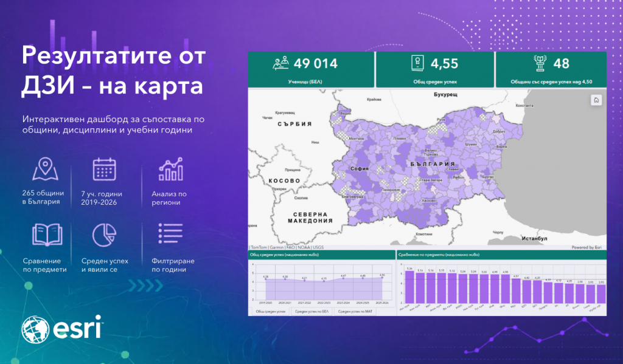Select the Общини със среден успех над 4,50 card
623x364 pixels.
551,69
